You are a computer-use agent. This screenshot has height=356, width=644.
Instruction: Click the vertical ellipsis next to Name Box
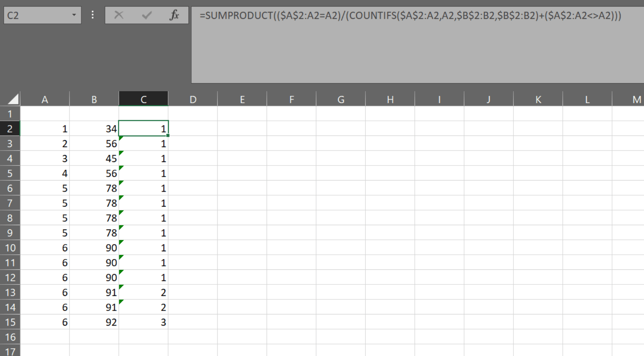coord(92,15)
